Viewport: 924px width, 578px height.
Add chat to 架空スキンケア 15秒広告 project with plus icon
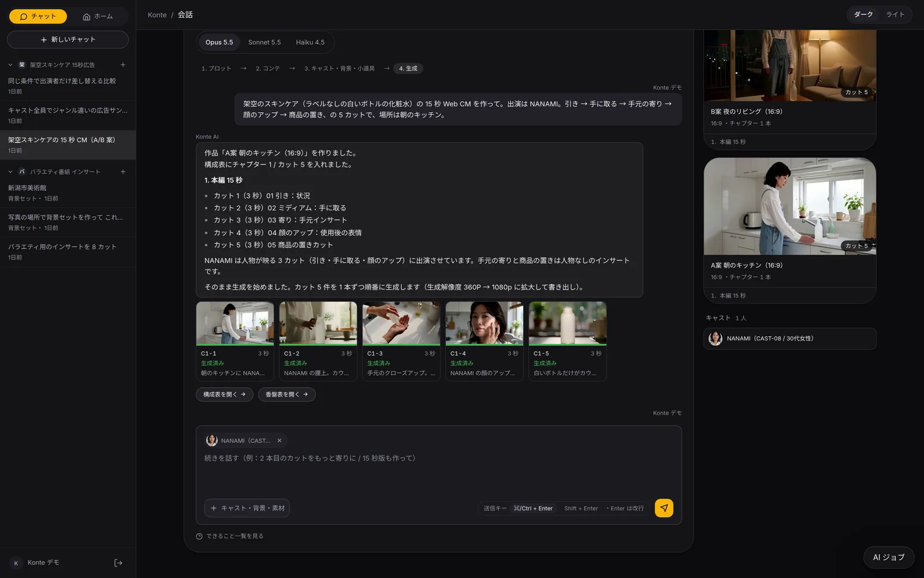(123, 65)
